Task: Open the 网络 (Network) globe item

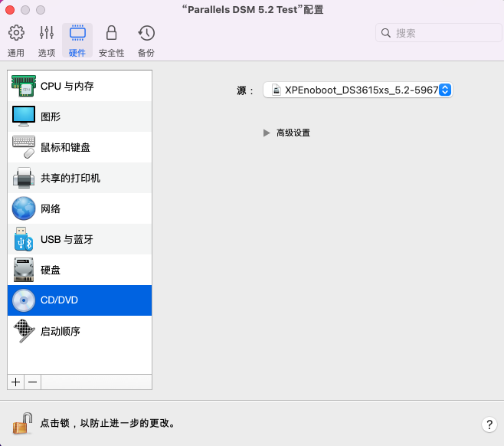Action: 80,208
